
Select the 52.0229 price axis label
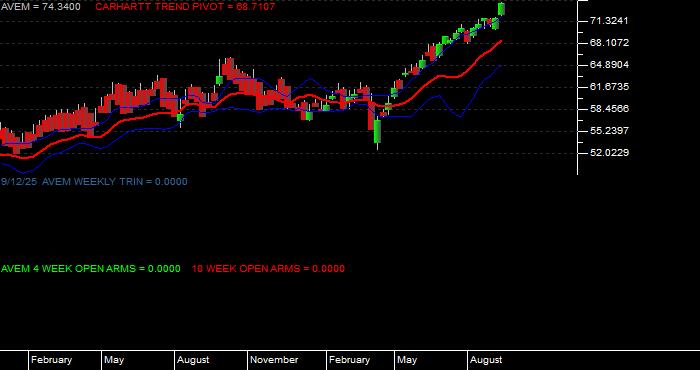point(609,153)
